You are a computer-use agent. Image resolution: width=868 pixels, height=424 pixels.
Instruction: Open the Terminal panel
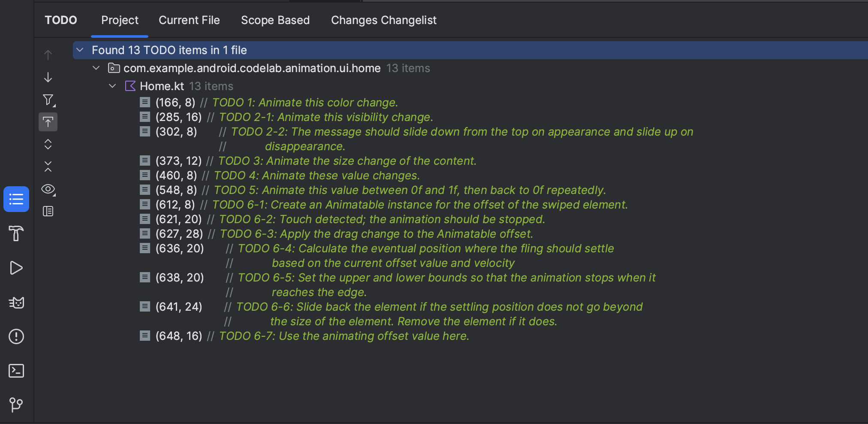16,371
